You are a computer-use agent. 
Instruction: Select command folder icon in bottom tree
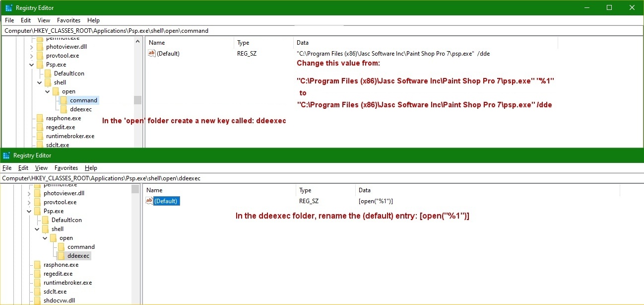[61, 247]
